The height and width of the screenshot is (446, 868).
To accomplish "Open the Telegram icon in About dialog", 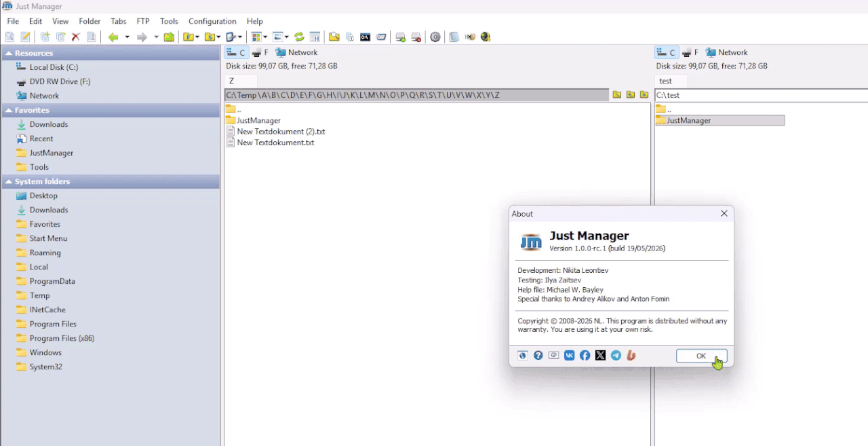I will tap(616, 355).
